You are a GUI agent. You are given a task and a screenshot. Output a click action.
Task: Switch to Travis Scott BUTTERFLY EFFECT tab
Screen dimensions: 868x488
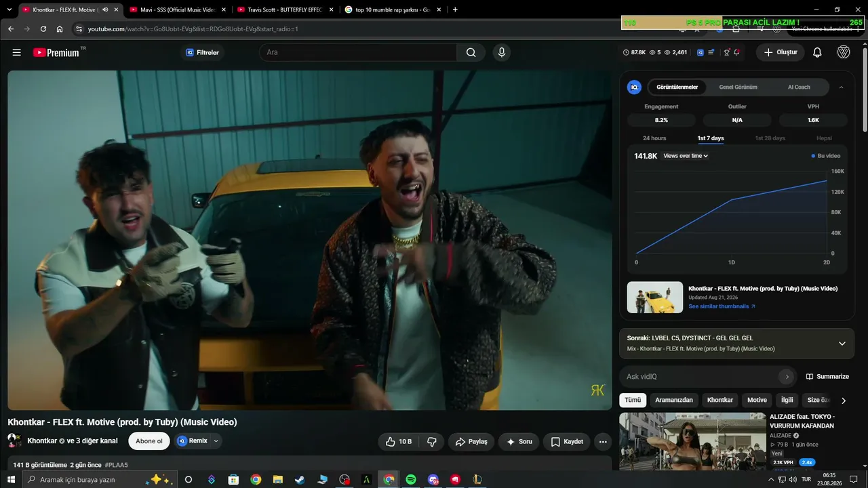click(285, 9)
